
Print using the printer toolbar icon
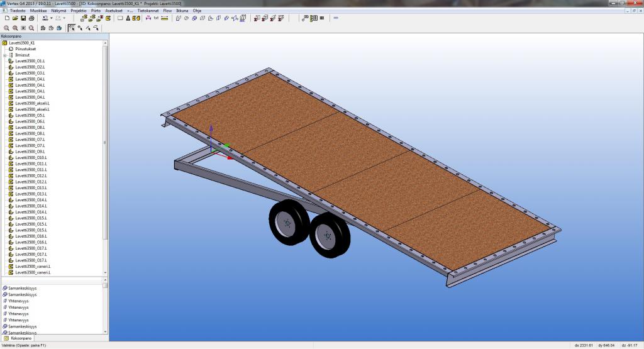(x=31, y=18)
